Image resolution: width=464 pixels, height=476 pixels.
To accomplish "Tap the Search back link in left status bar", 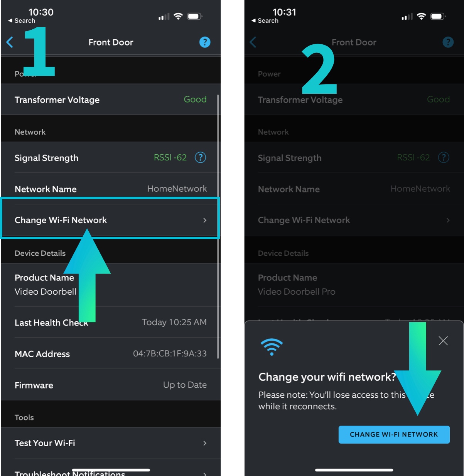I will [x=22, y=21].
